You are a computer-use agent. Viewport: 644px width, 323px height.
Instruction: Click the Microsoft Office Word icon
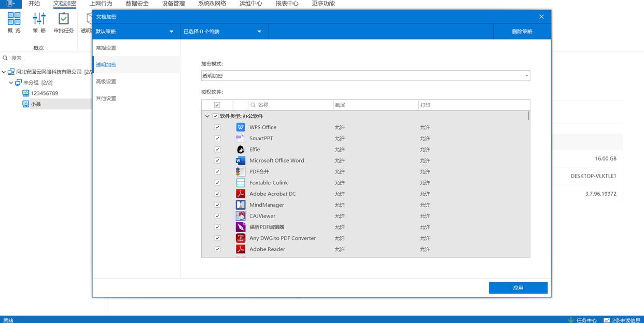coord(241,160)
